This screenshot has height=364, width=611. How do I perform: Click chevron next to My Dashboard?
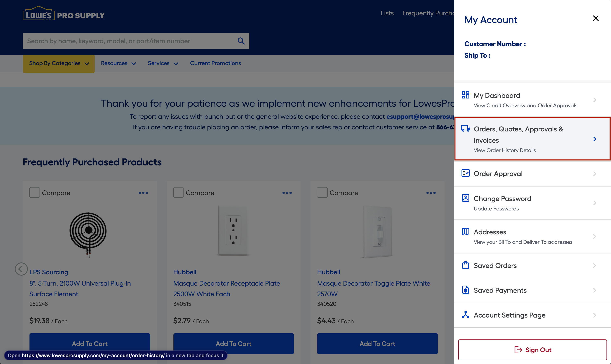point(595,100)
